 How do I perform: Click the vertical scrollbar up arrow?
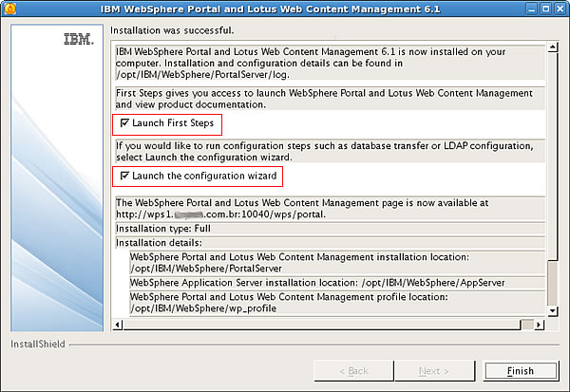point(553,47)
